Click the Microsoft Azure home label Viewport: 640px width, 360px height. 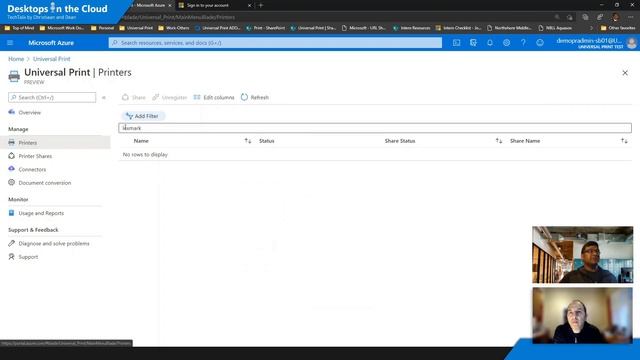(x=51, y=43)
